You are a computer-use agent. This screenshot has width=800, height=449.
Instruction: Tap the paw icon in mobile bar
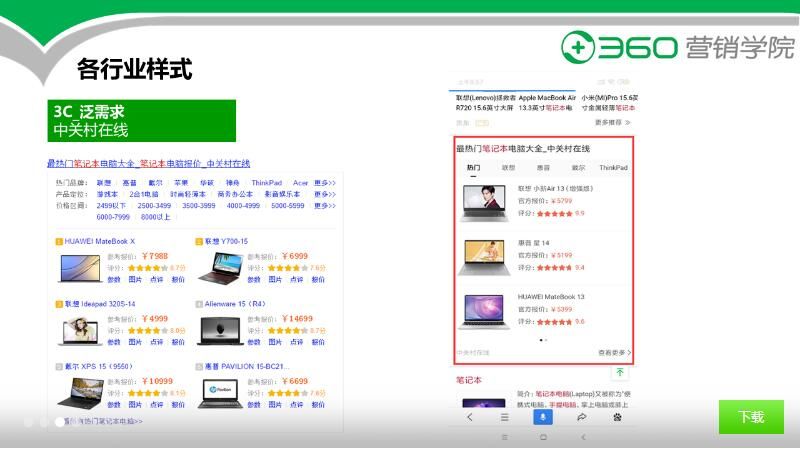pos(617,417)
